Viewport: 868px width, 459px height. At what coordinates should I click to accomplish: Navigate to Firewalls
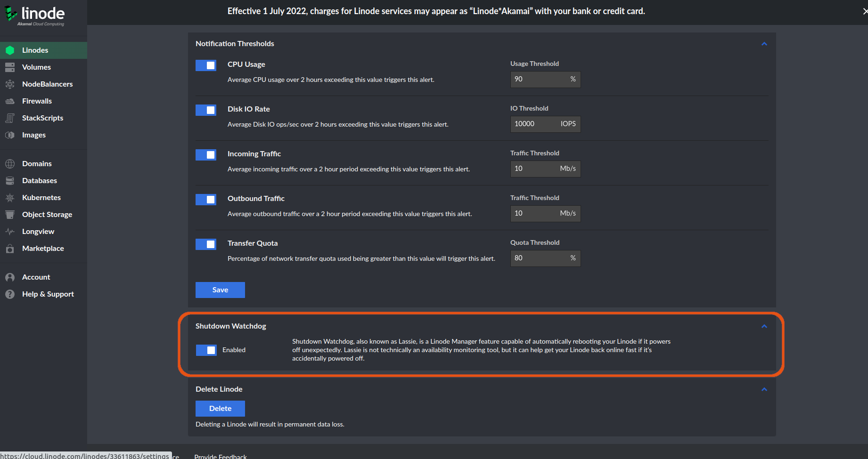(x=43, y=101)
